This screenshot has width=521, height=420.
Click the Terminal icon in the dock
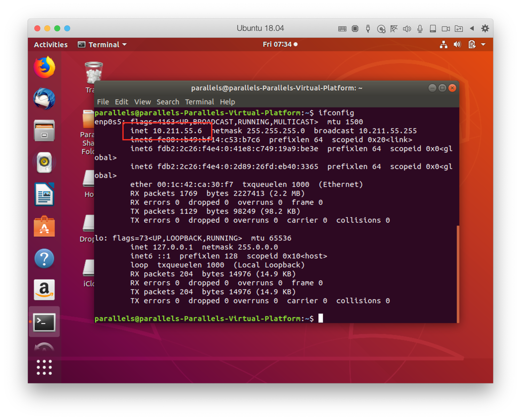(x=44, y=322)
